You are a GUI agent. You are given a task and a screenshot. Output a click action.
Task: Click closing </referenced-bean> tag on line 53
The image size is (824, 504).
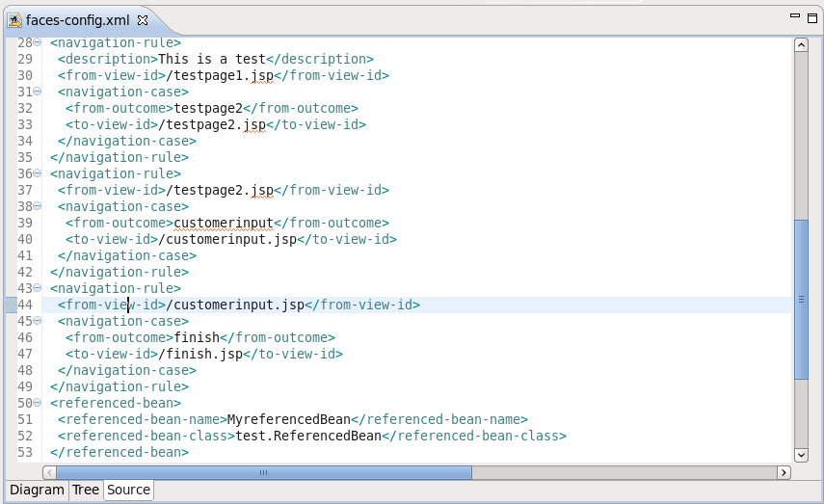point(120,452)
